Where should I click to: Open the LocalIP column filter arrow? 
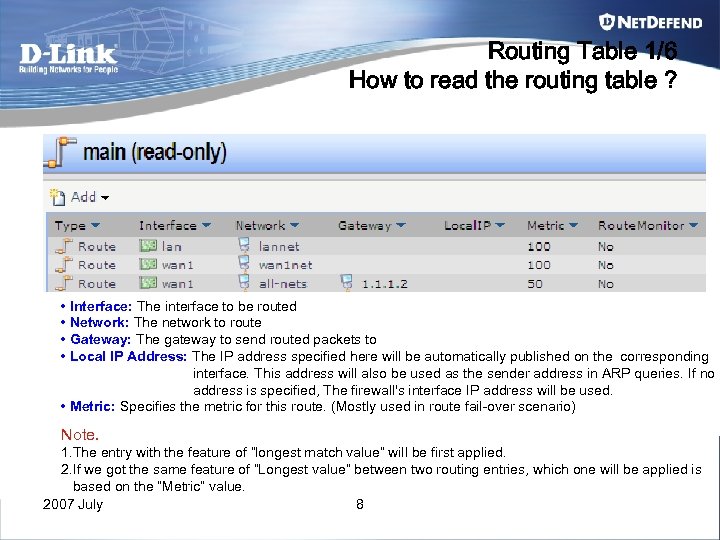click(500, 225)
